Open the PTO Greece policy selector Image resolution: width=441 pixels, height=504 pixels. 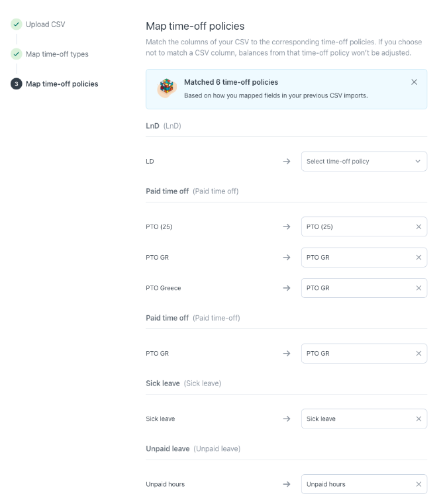pyautogui.click(x=364, y=288)
